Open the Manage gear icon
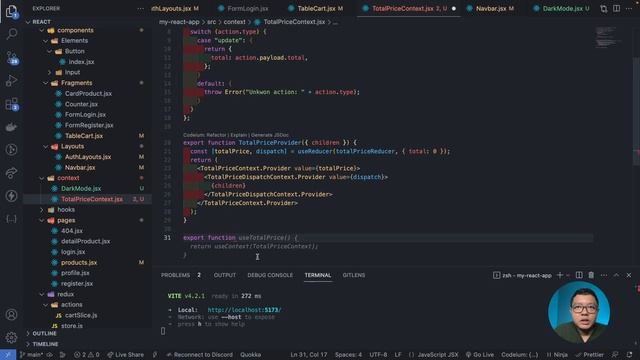 [x=11, y=337]
